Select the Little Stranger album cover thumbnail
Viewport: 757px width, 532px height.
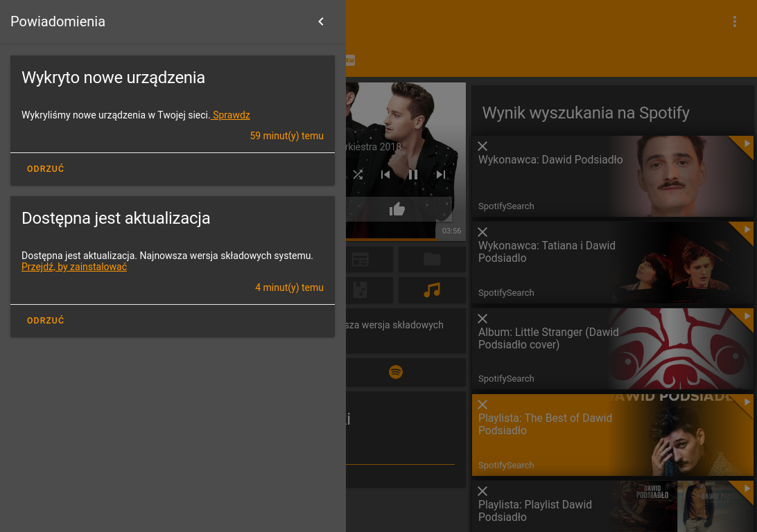click(x=681, y=348)
